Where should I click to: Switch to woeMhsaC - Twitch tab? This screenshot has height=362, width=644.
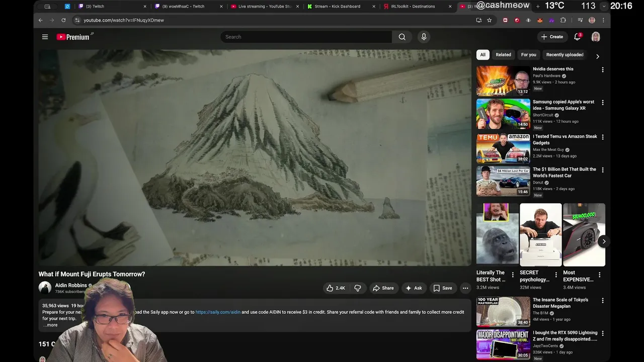point(187,7)
